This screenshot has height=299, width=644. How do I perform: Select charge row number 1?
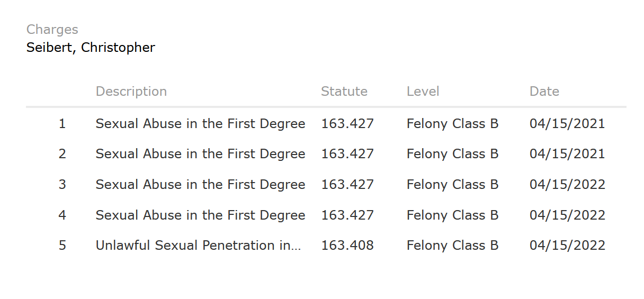pyautogui.click(x=326, y=124)
